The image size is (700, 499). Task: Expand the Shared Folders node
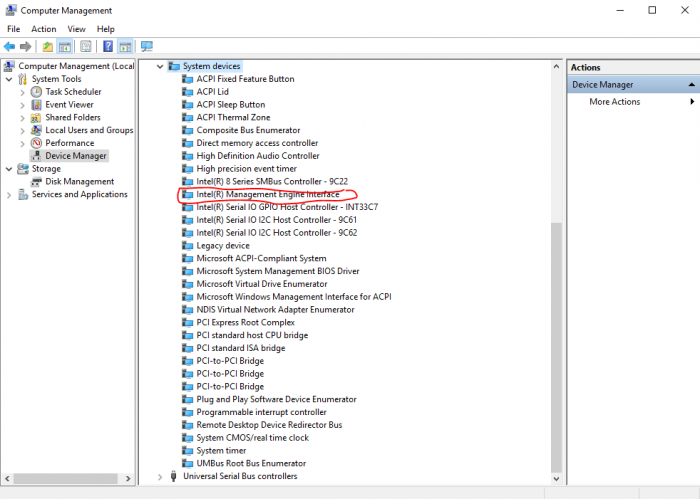[22, 118]
